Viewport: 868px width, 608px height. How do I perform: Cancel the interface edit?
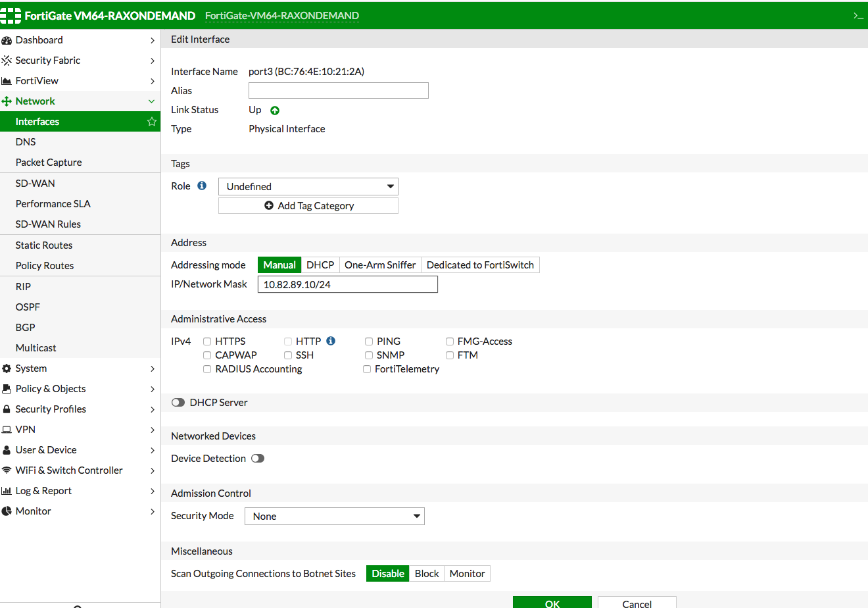[637, 603]
